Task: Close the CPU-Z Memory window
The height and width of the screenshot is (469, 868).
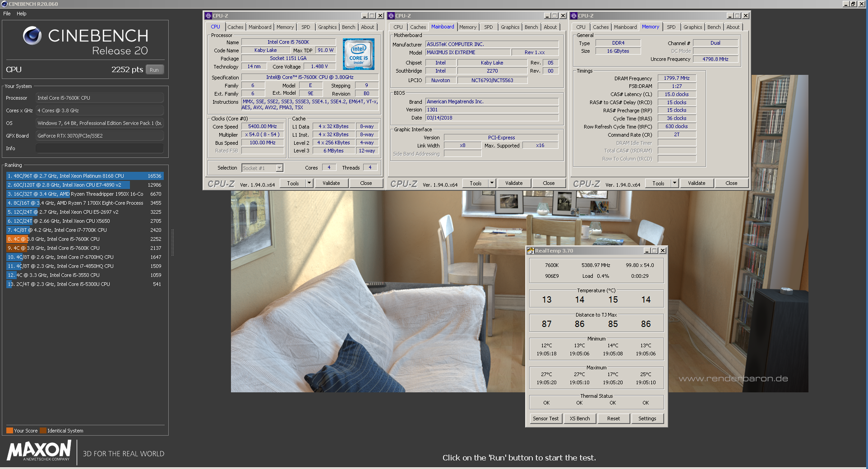Action: click(746, 16)
